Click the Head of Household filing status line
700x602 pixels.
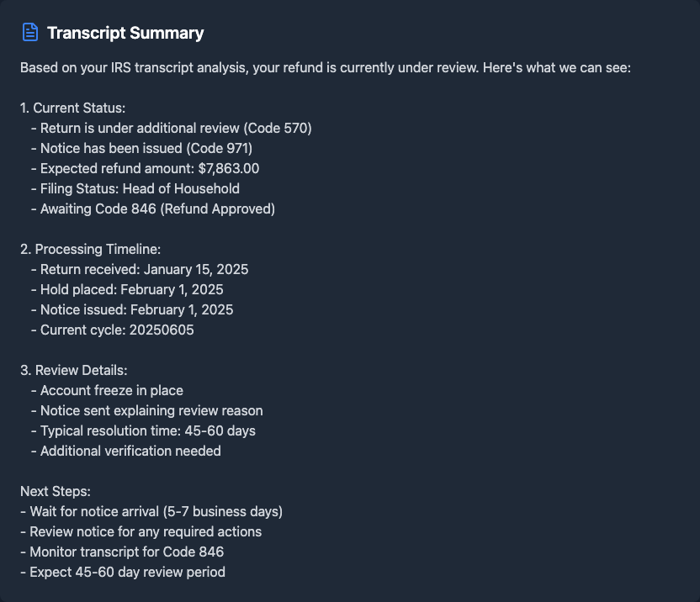coord(140,188)
